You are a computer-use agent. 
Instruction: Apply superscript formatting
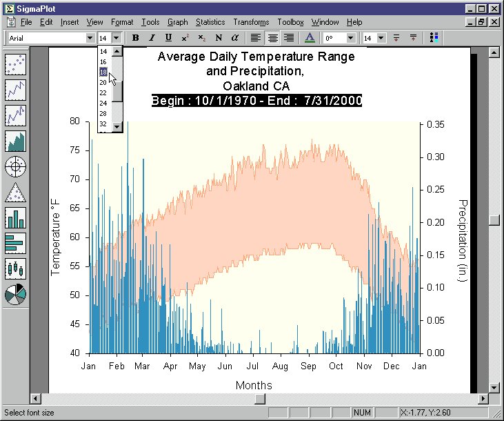[x=185, y=38]
